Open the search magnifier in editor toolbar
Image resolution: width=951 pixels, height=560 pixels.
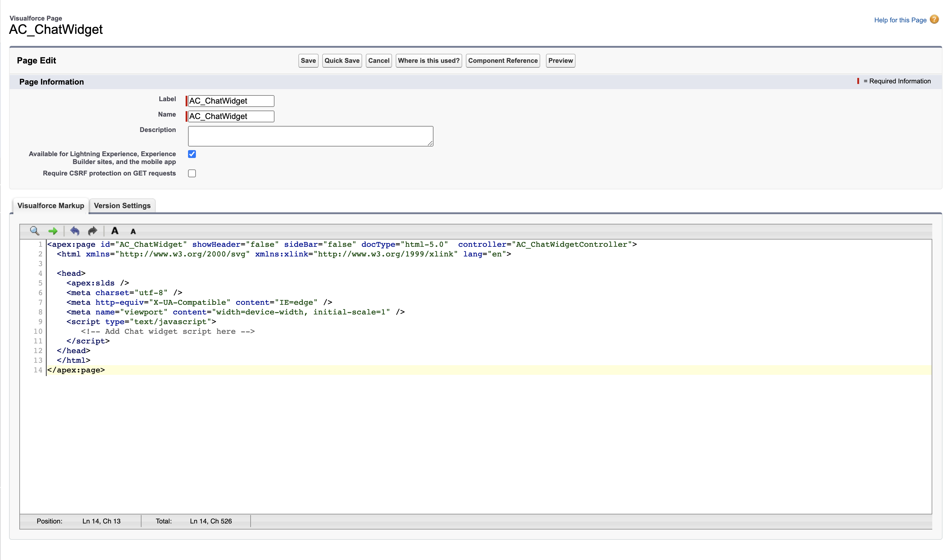35,231
